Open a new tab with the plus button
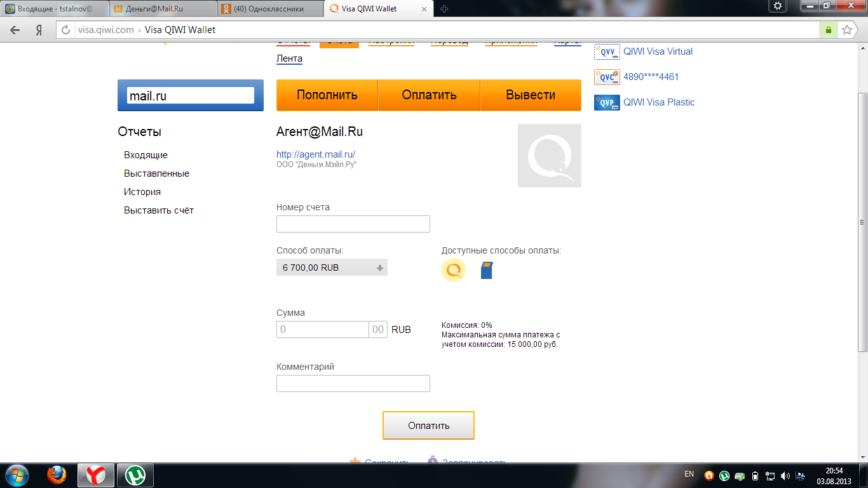This screenshot has height=488, width=868. [444, 9]
